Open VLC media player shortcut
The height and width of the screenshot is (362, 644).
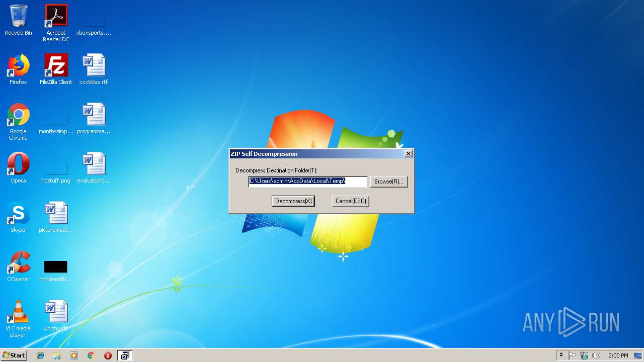(18, 319)
